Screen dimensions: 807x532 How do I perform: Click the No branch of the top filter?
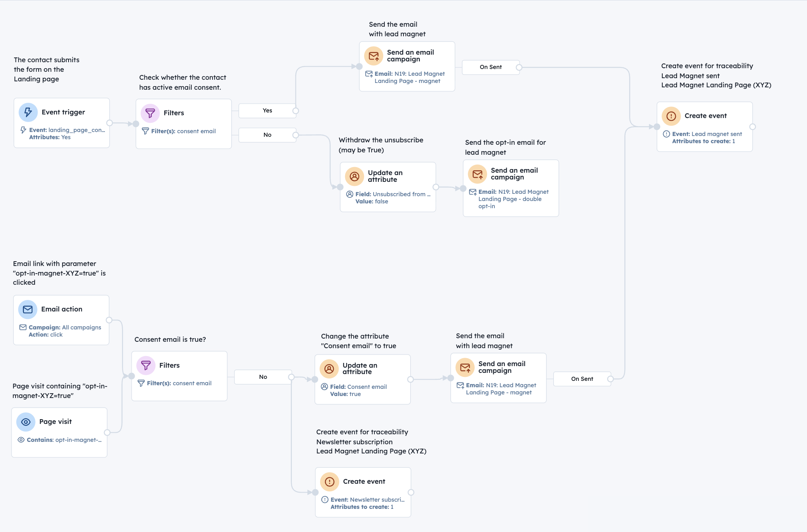267,135
